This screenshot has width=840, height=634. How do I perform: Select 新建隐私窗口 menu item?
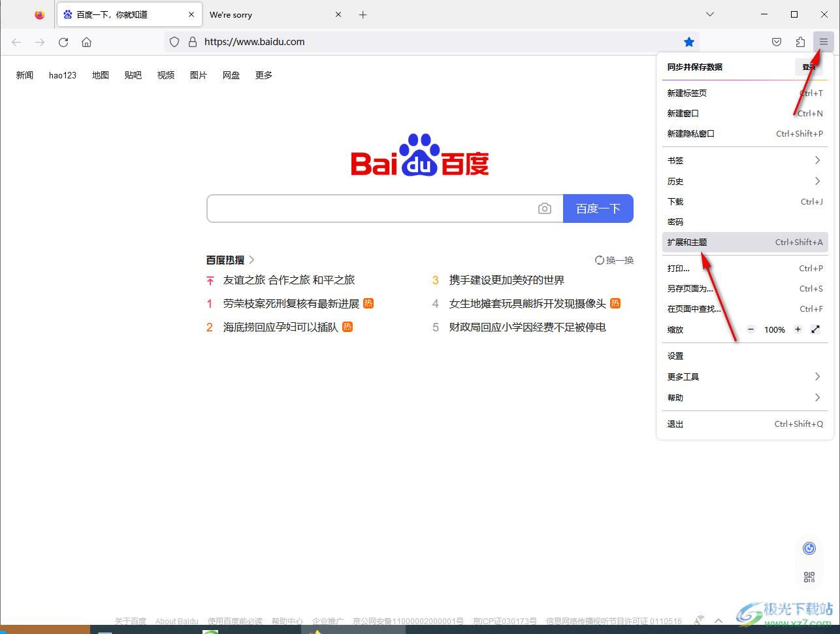click(745, 133)
